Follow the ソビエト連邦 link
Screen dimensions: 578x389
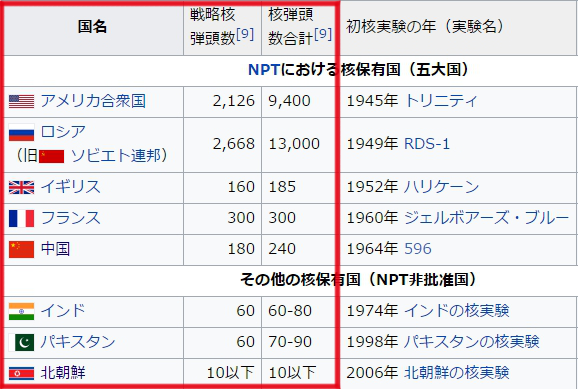click(115, 156)
